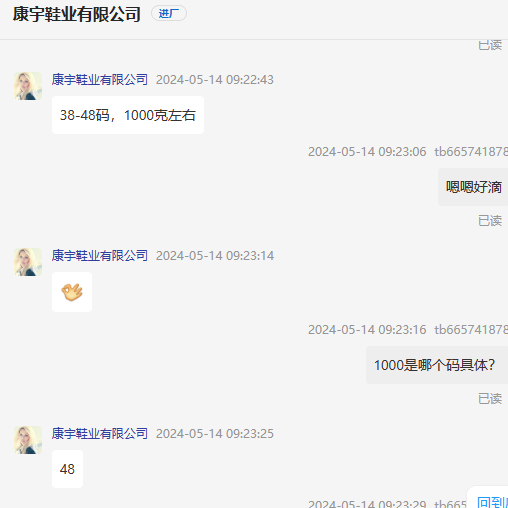
Task: Select the outgoing message 嗯嗯好滴
Action: pyautogui.click(x=473, y=187)
